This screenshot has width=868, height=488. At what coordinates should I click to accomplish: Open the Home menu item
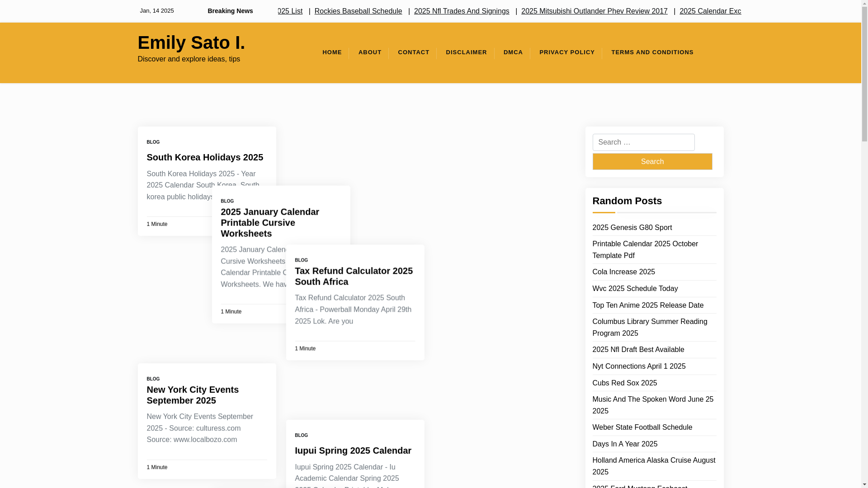coord(332,52)
